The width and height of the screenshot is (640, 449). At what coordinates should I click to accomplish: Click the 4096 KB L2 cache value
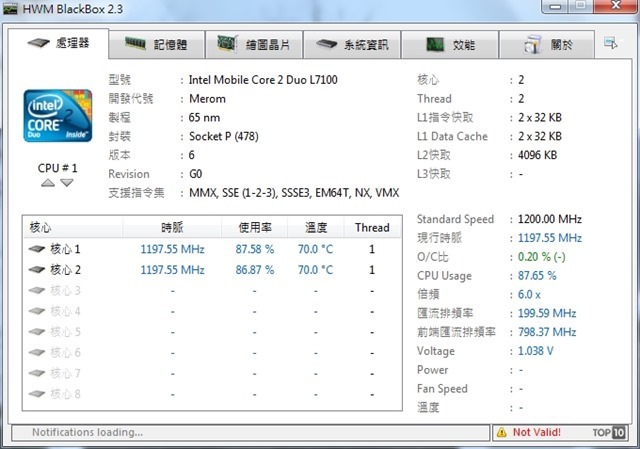pyautogui.click(x=538, y=155)
